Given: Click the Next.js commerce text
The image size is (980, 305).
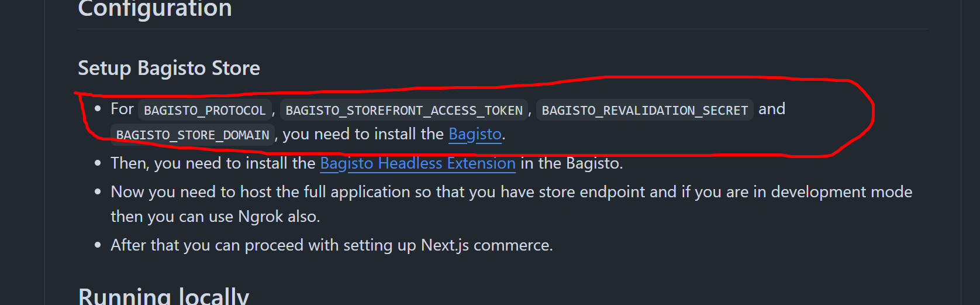Looking at the screenshot, I should click(x=486, y=245).
